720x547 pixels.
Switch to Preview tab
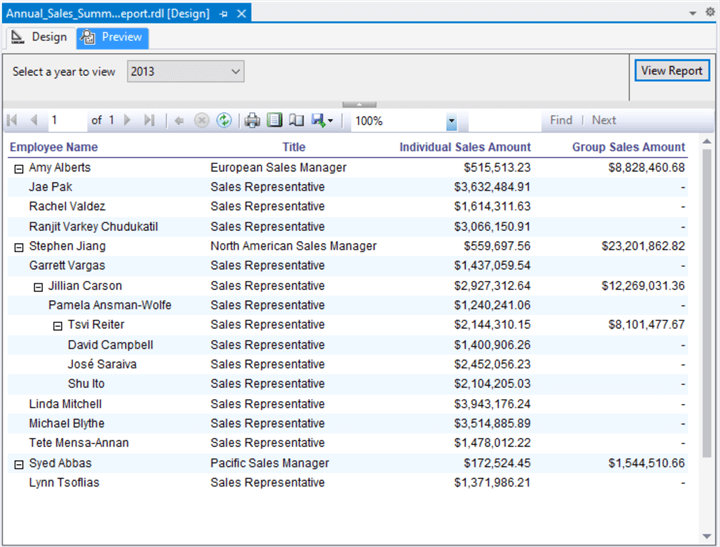coord(112,37)
